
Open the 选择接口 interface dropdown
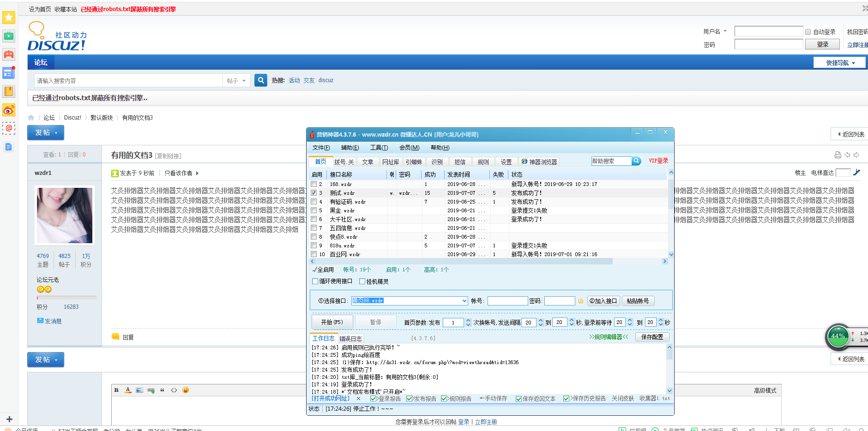[x=464, y=300]
